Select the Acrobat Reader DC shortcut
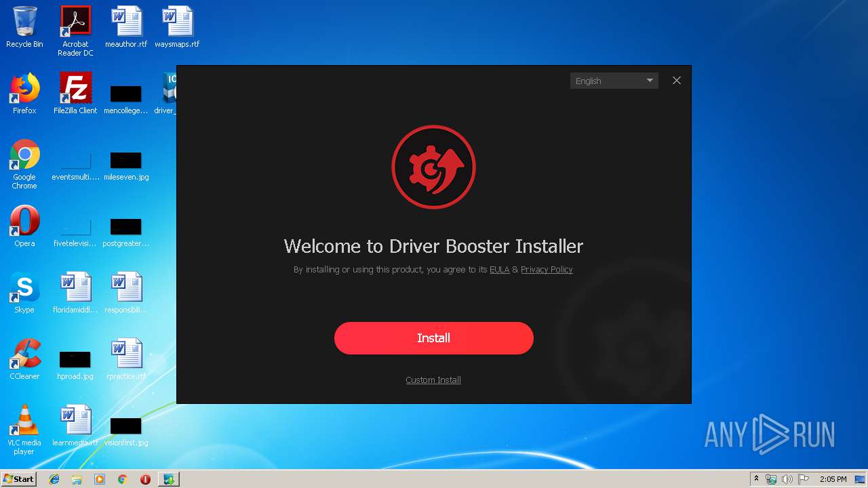Image resolution: width=868 pixels, height=488 pixels. pyautogui.click(x=75, y=31)
